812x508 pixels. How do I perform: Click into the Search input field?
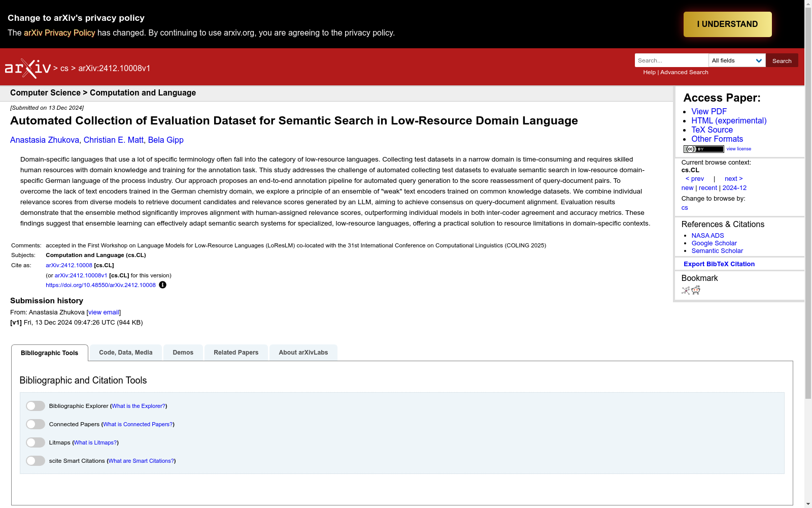pyautogui.click(x=671, y=60)
